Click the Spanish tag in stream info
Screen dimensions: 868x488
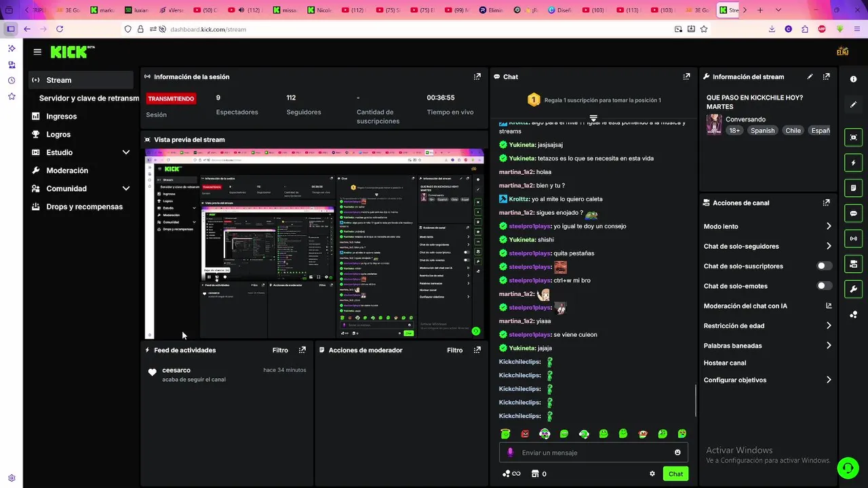tap(762, 131)
